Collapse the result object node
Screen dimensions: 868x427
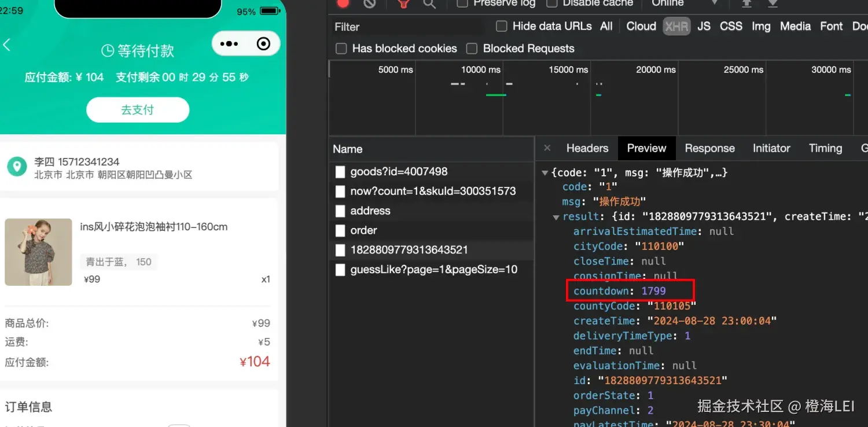coord(556,218)
